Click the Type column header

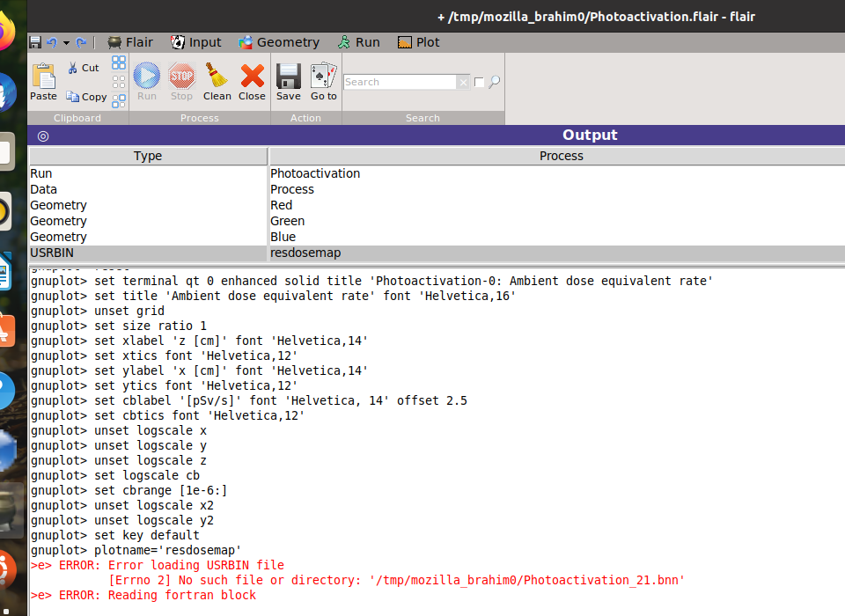(148, 156)
